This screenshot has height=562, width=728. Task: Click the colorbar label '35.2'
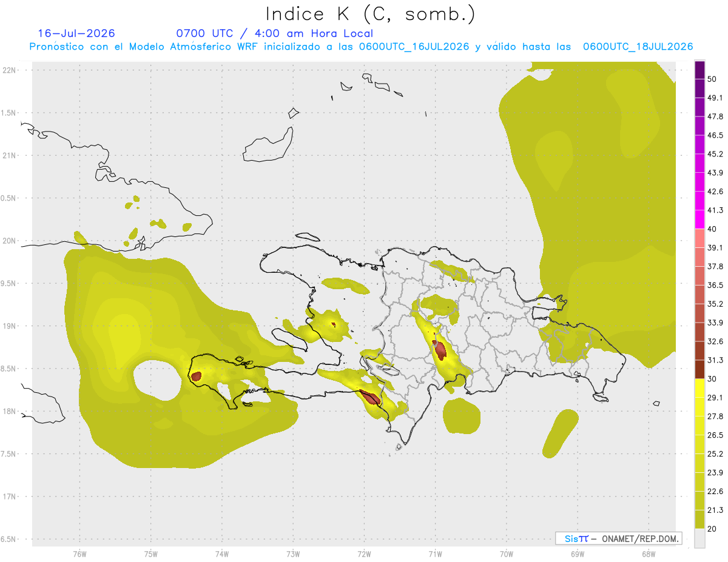(715, 304)
